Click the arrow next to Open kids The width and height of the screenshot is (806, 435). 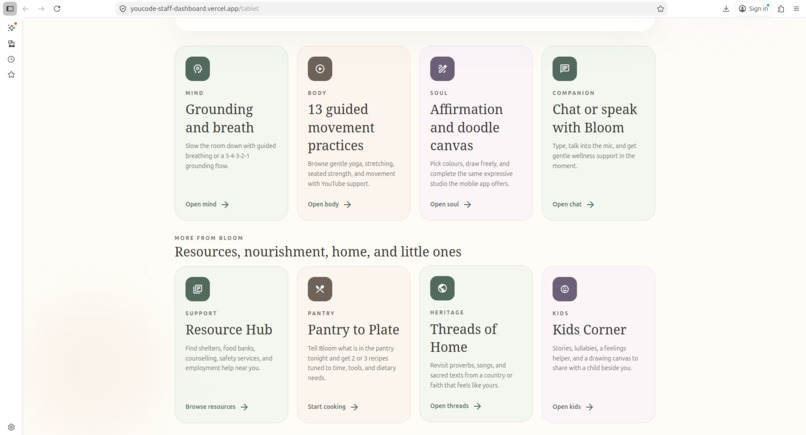(589, 407)
